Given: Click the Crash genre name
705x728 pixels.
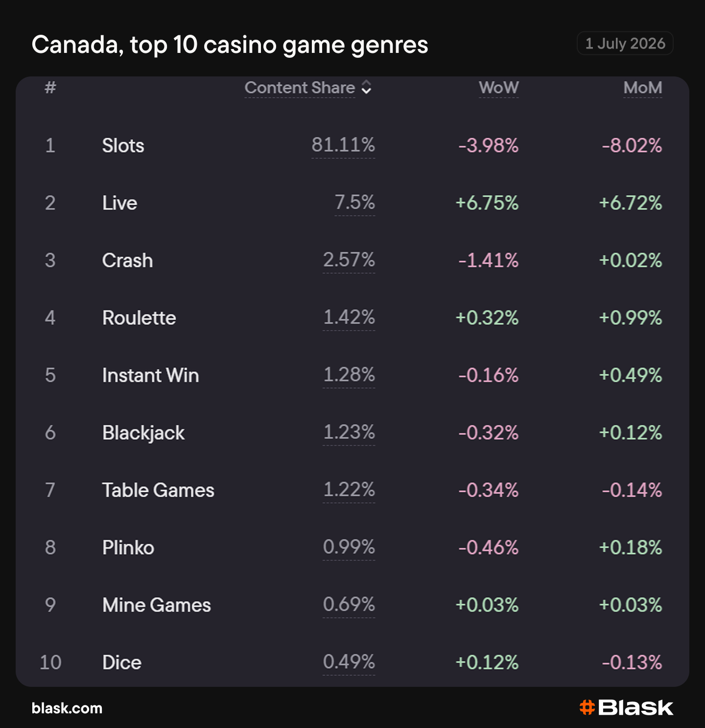Looking at the screenshot, I should click(x=127, y=260).
